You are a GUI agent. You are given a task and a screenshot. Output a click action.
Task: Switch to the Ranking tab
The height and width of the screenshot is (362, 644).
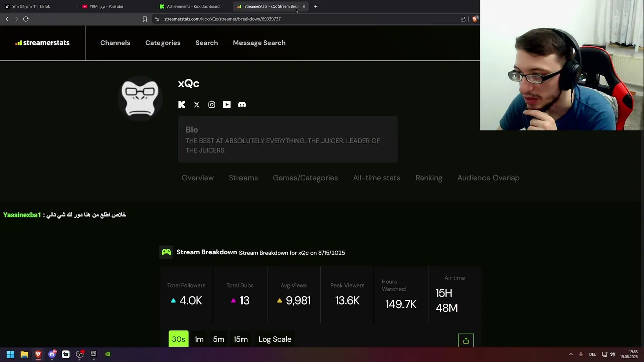(x=429, y=178)
